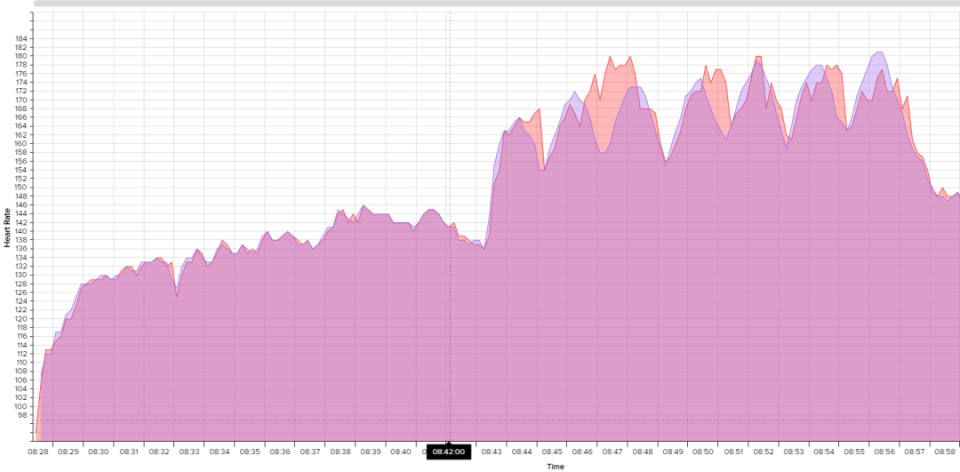Screen dimensions: 960x472
Task: Click the 08:45 time label
Action: coord(552,451)
